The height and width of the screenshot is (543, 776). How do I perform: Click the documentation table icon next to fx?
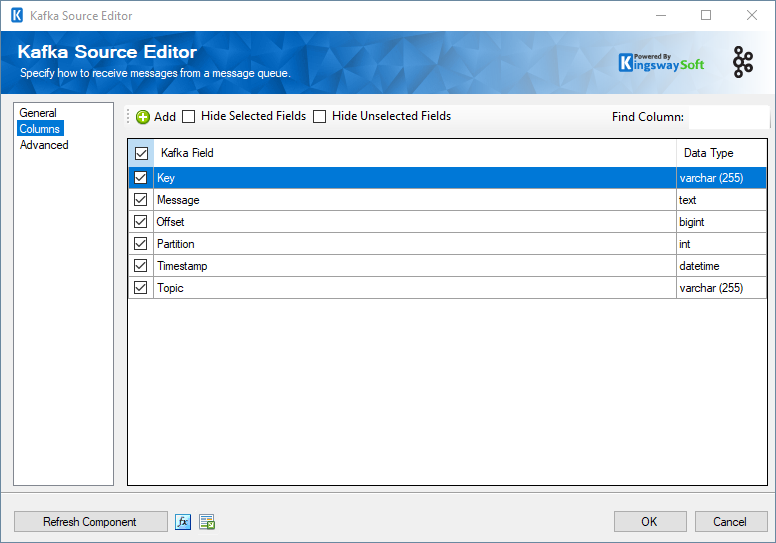(x=207, y=522)
